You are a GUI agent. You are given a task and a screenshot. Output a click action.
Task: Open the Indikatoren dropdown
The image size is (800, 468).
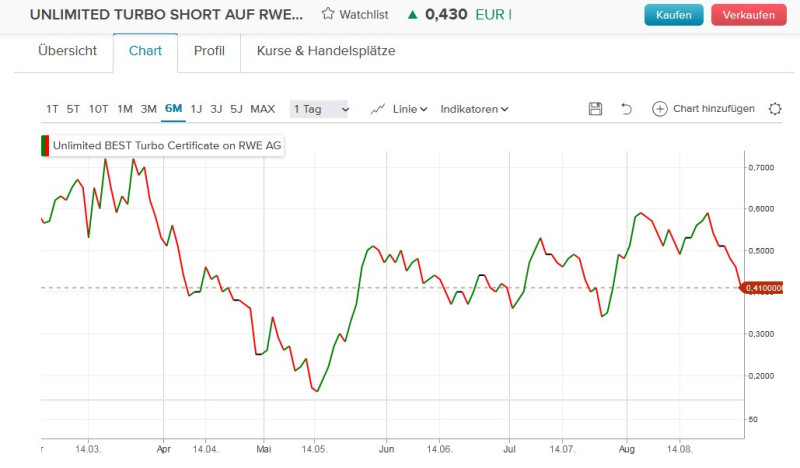[x=474, y=109]
